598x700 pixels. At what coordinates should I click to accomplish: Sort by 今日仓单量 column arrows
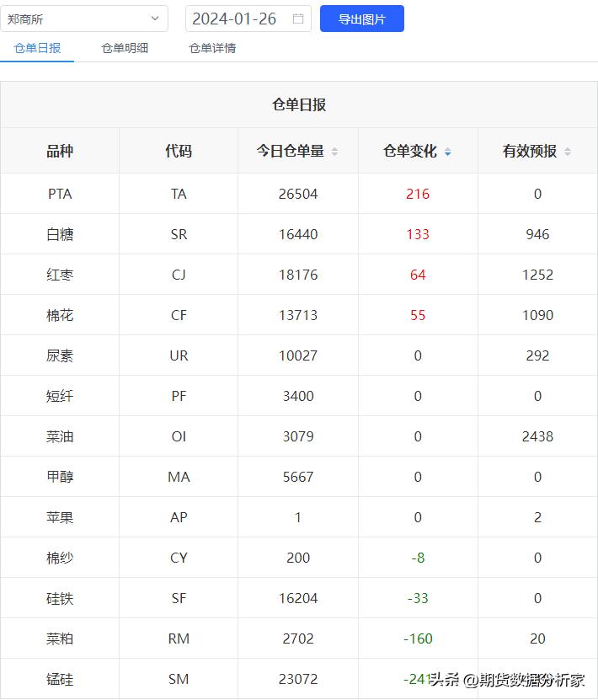[334, 152]
